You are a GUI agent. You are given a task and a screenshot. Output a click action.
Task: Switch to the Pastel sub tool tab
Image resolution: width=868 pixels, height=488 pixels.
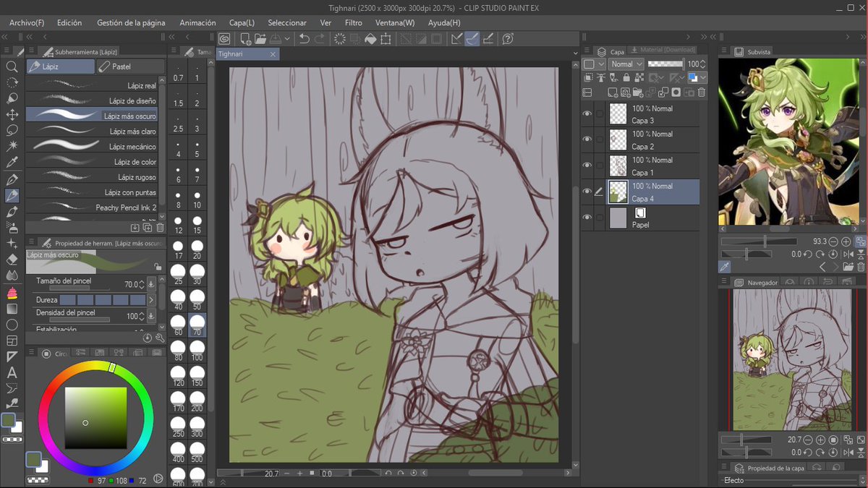pyautogui.click(x=131, y=67)
